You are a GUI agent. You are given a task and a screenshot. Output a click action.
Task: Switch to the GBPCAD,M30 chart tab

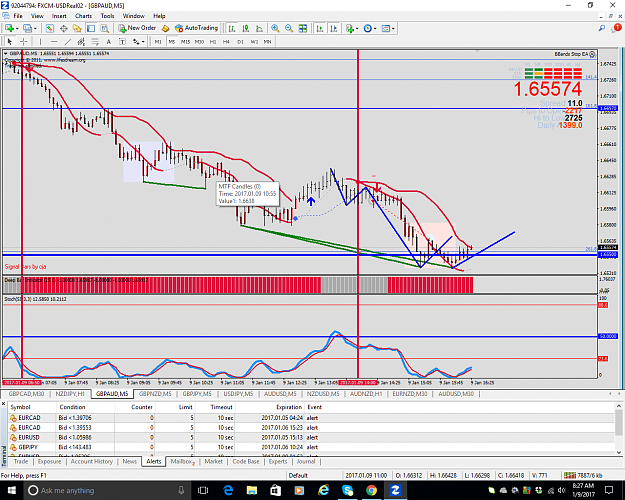pyautogui.click(x=26, y=394)
